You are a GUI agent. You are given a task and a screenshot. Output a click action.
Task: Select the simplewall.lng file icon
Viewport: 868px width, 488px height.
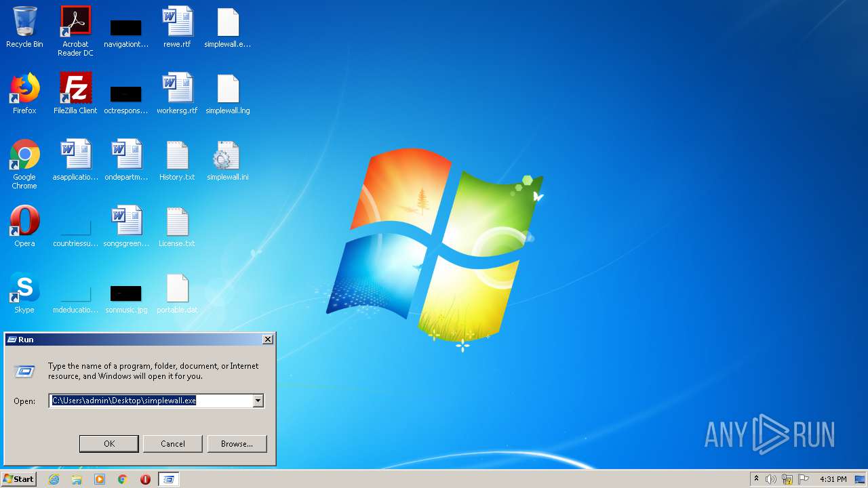tap(228, 94)
